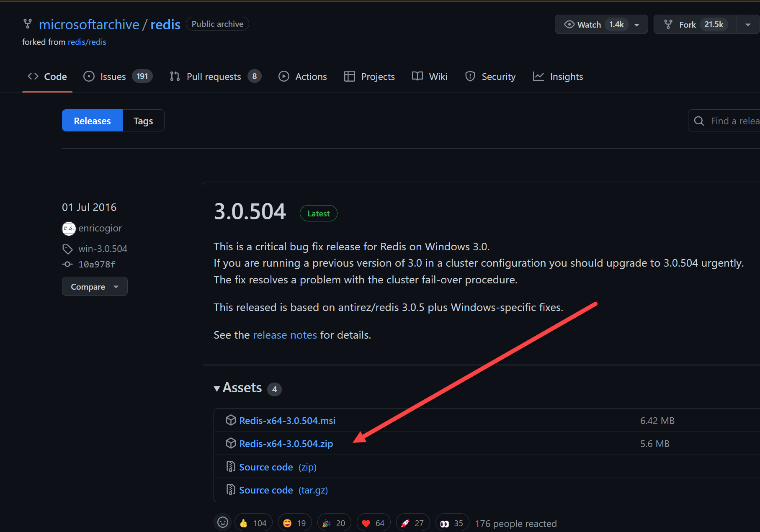760x532 pixels.
Task: Open the microsoftarchive owner link
Action: pos(89,25)
